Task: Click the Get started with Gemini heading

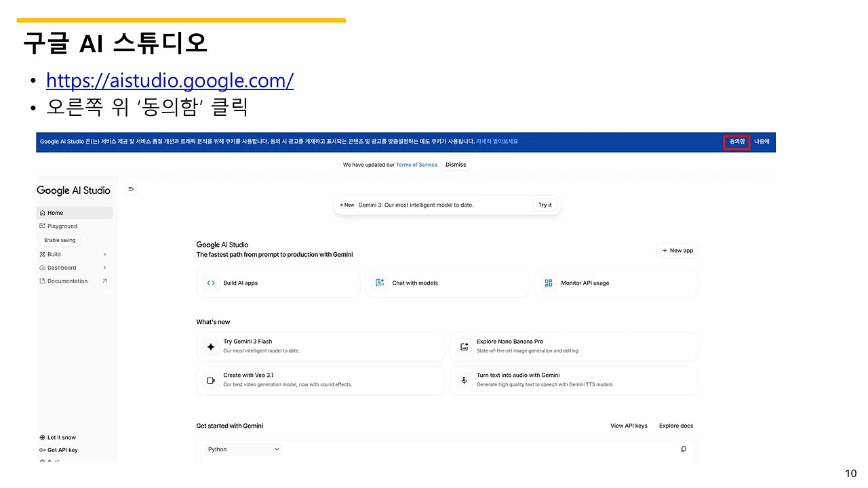Action: (x=230, y=426)
